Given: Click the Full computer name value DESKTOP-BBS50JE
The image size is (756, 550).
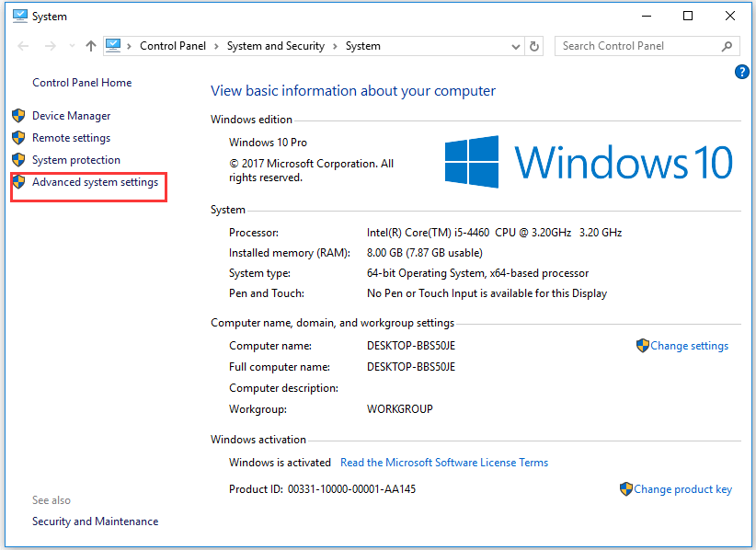Looking at the screenshot, I should (411, 367).
